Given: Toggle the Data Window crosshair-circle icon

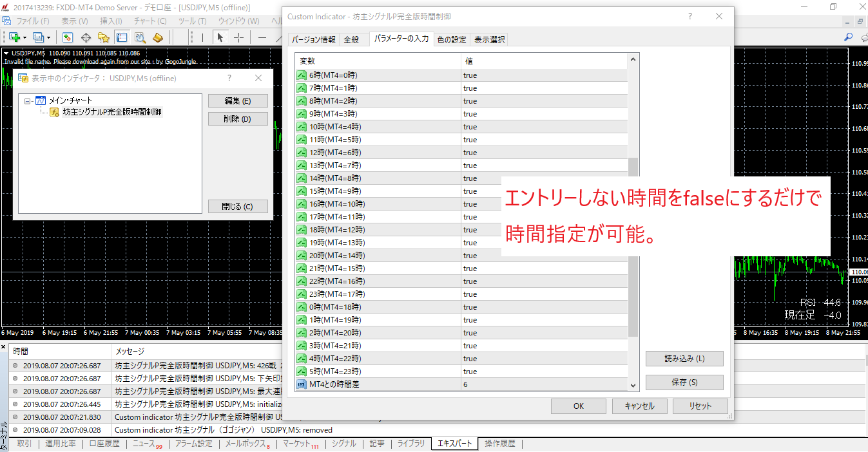Looking at the screenshot, I should tap(85, 37).
